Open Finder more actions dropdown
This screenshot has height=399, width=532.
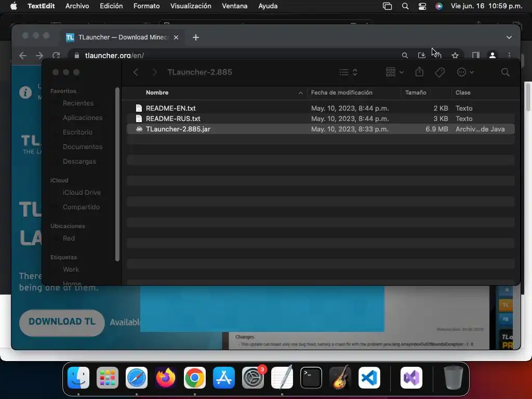(465, 72)
